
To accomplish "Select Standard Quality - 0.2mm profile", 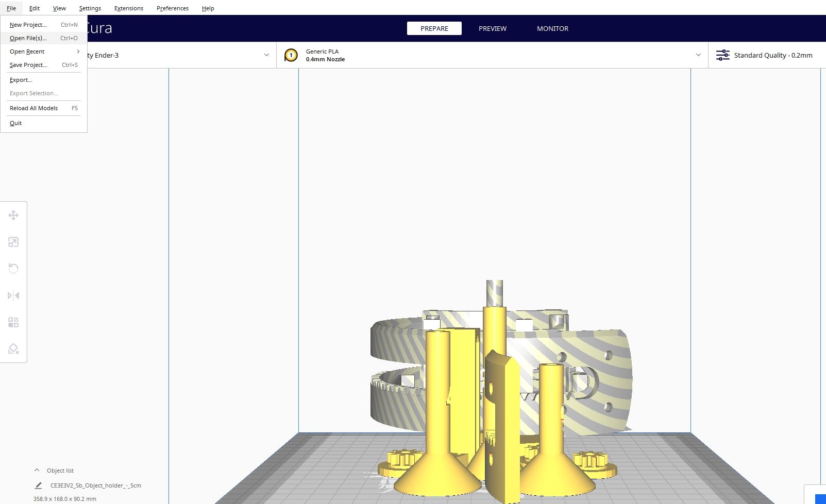I will point(773,55).
